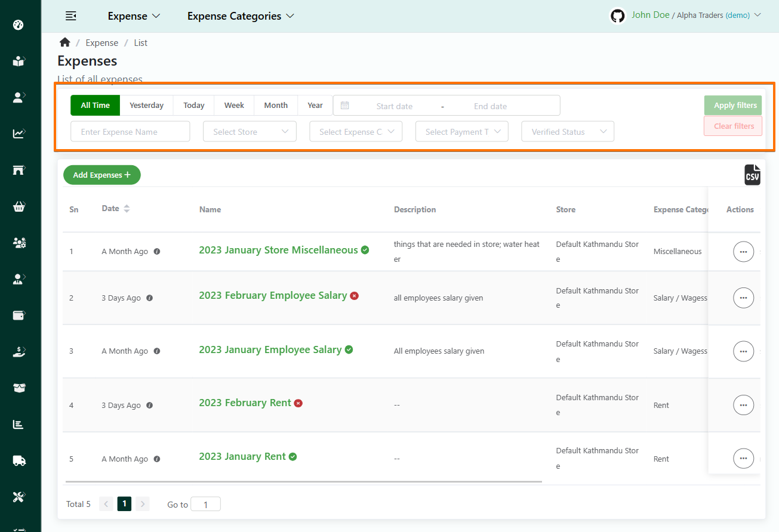Screen dimensions: 779x532
Task: Download the expenses CSV file icon
Action: point(752,175)
